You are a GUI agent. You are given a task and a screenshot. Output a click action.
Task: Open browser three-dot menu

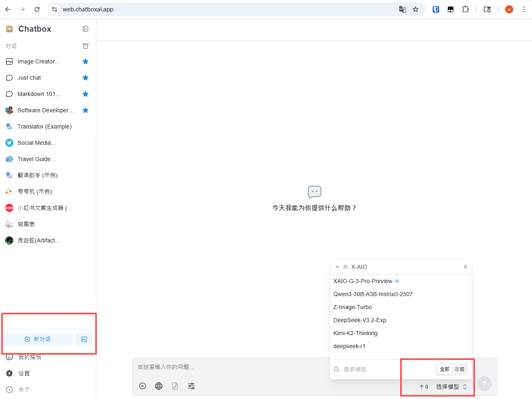point(524,9)
